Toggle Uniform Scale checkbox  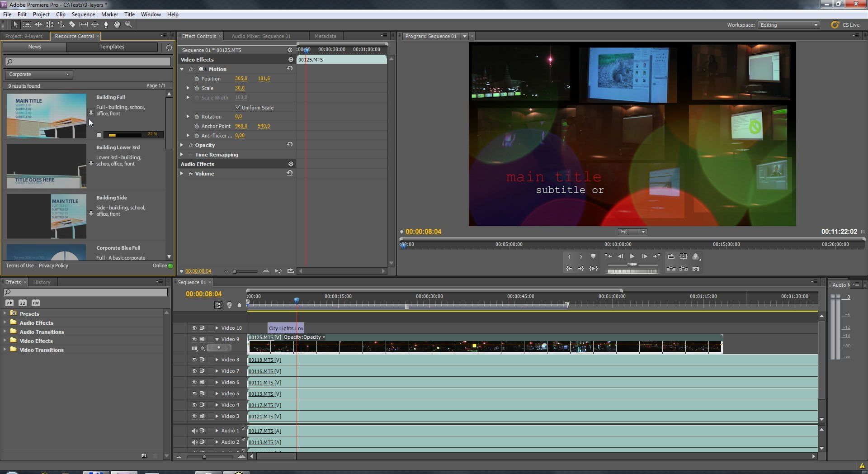[237, 108]
